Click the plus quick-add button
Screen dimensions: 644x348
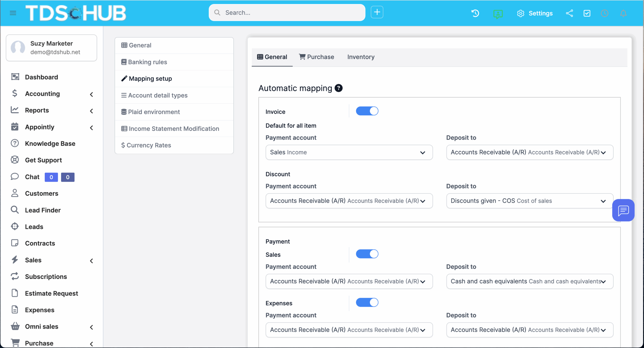[377, 12]
